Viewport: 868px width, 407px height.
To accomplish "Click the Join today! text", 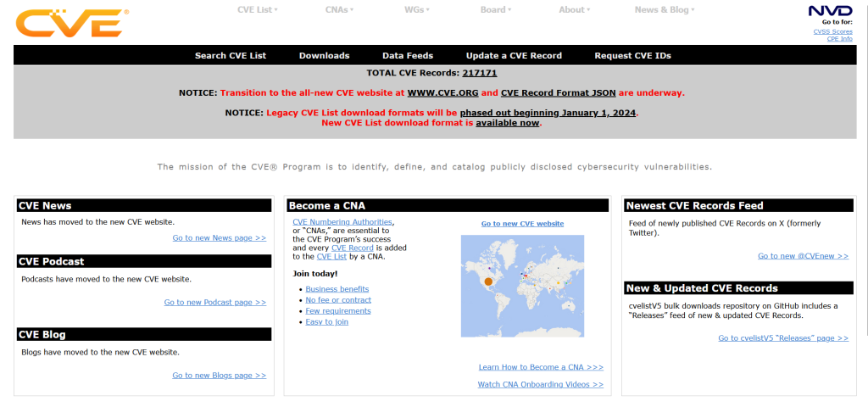I will pyautogui.click(x=315, y=274).
